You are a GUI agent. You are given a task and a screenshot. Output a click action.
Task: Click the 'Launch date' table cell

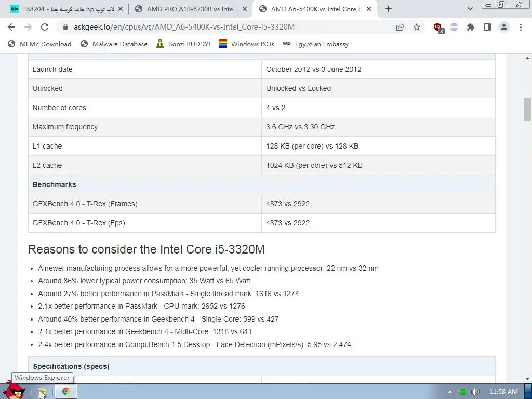(145, 69)
